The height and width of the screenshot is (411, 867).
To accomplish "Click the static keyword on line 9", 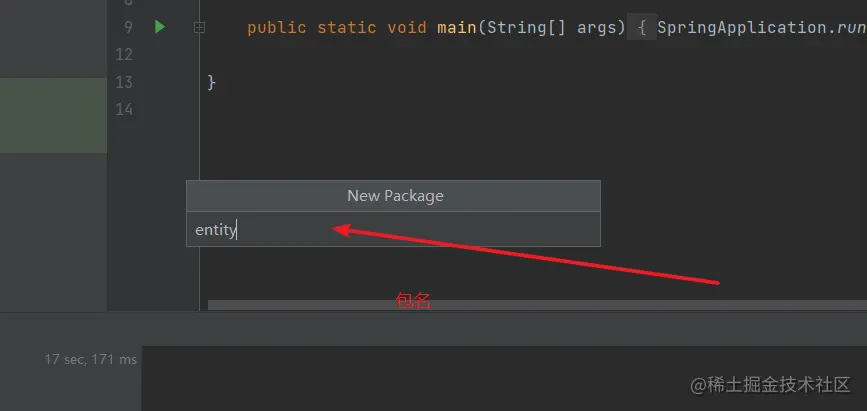I will 347,27.
